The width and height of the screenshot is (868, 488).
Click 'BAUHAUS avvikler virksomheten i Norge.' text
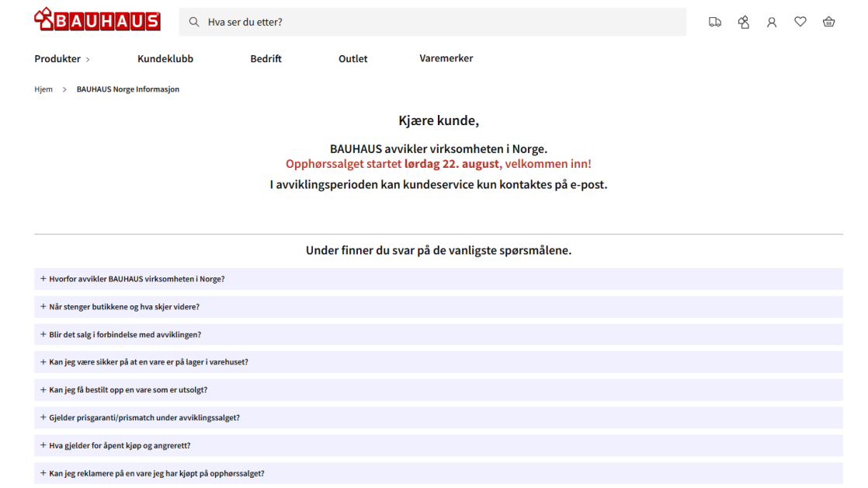(x=439, y=149)
